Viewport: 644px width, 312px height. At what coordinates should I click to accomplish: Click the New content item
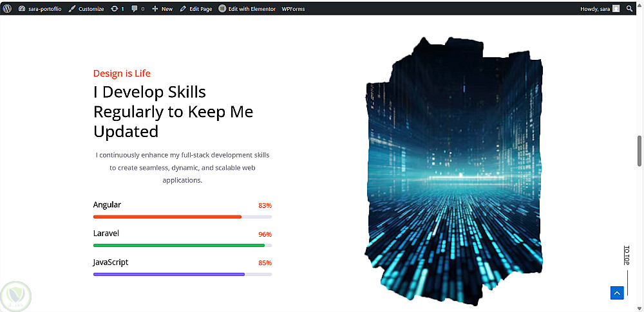[x=162, y=8]
